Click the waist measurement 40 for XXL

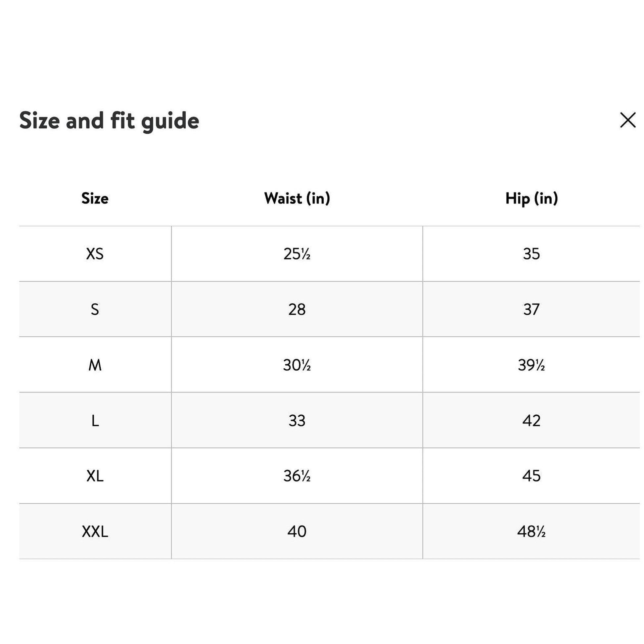(298, 531)
